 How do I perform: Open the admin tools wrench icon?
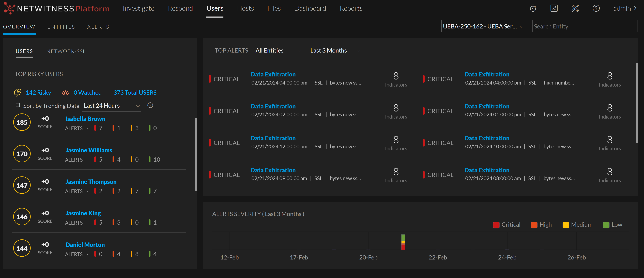575,8
